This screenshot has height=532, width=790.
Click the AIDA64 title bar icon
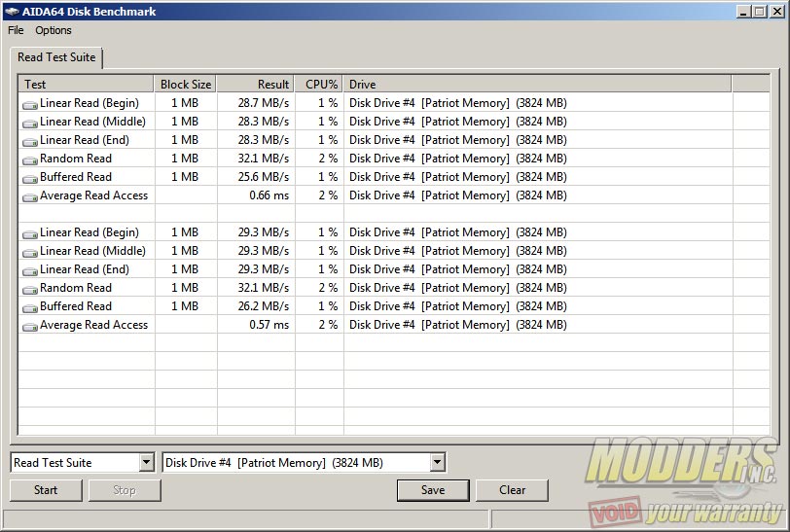(12, 12)
